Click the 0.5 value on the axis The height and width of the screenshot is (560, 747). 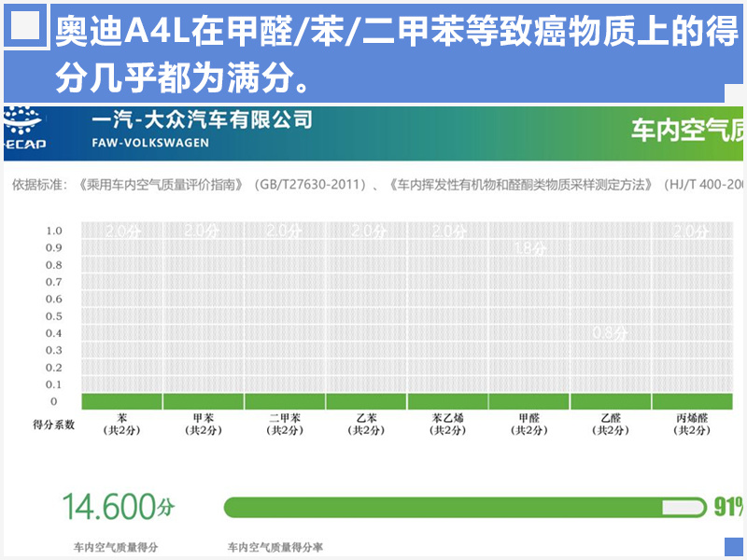pyautogui.click(x=54, y=316)
